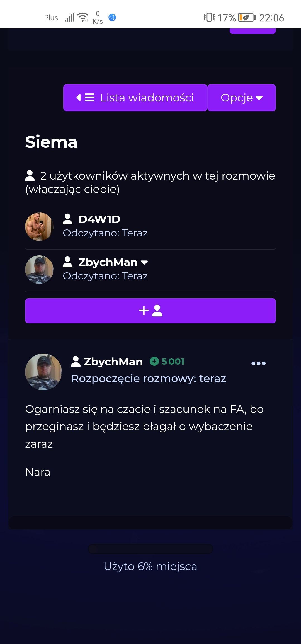The width and height of the screenshot is (301, 644).
Task: Open D4W1D's profile avatar
Action: coord(39,227)
